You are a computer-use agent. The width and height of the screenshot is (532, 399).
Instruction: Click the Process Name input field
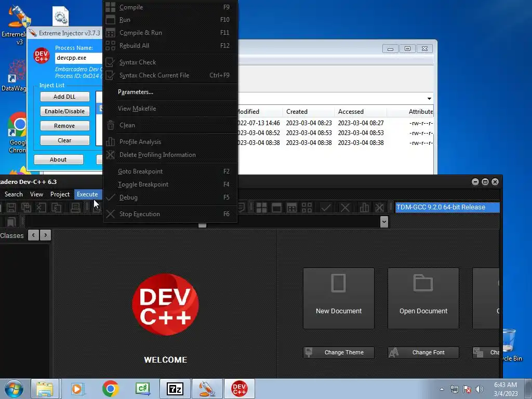tap(79, 58)
